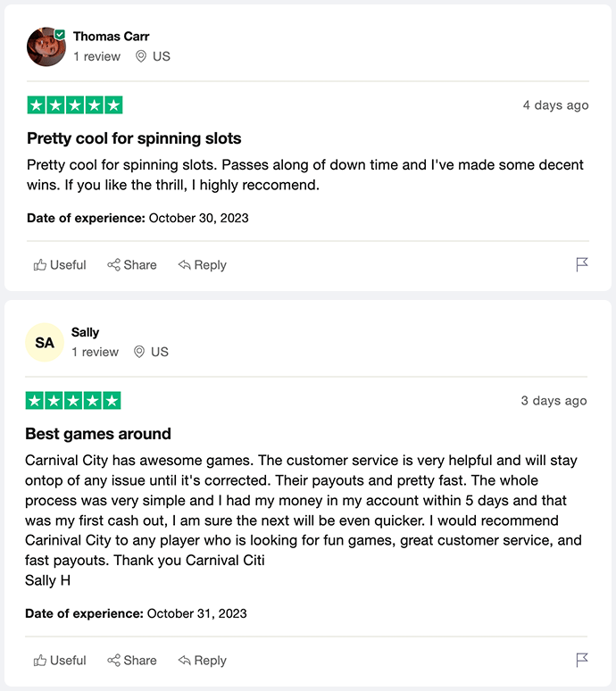
Task: Open the 'Pretty cool for spinning slots' review title
Action: point(134,138)
